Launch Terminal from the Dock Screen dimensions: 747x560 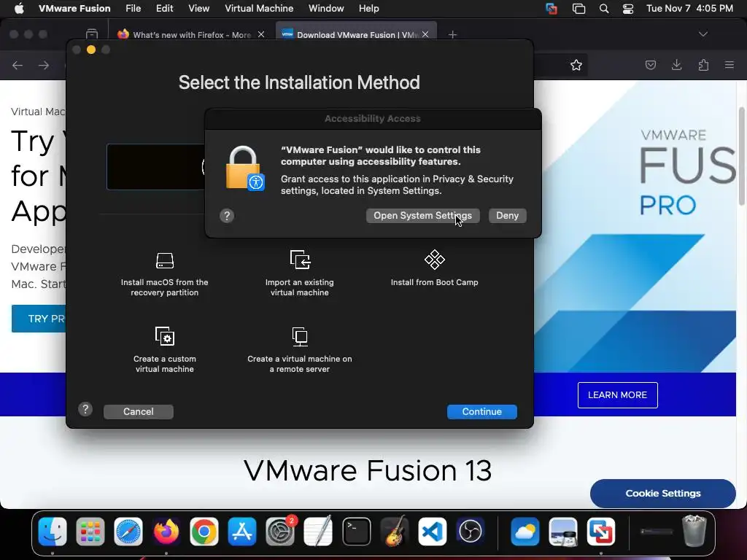click(x=356, y=532)
